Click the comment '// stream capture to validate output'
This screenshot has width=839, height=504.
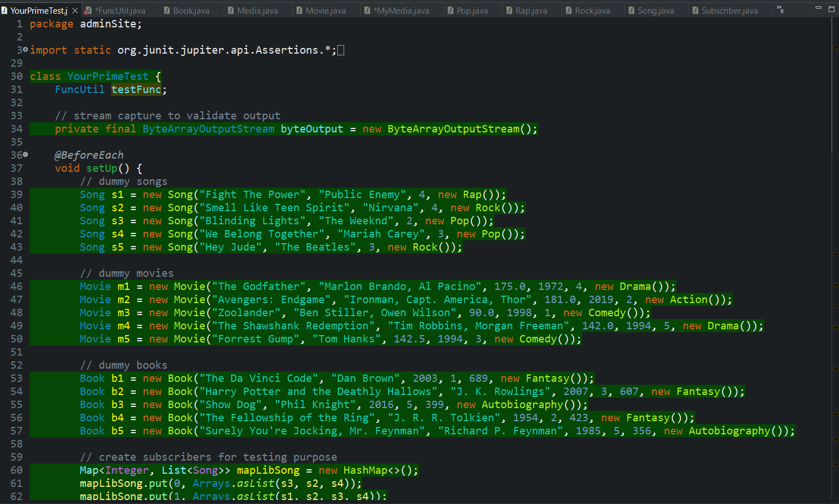(x=168, y=116)
